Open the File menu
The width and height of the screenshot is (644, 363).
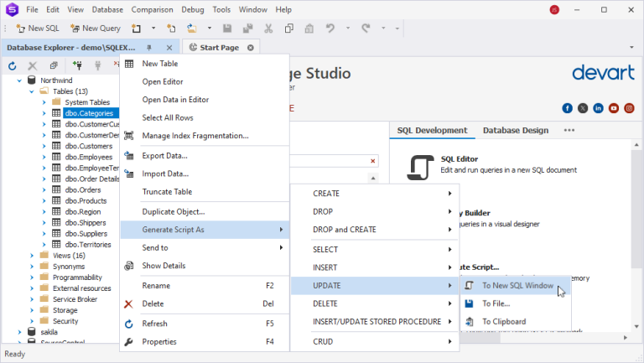click(x=32, y=9)
